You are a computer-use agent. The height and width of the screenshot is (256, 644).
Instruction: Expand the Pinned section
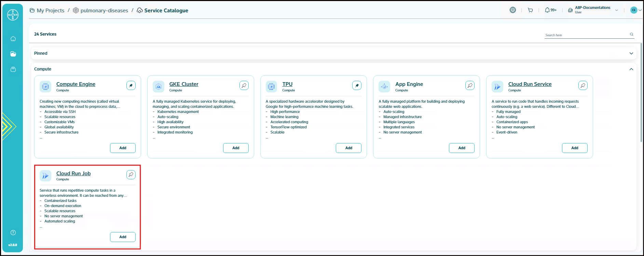631,53
